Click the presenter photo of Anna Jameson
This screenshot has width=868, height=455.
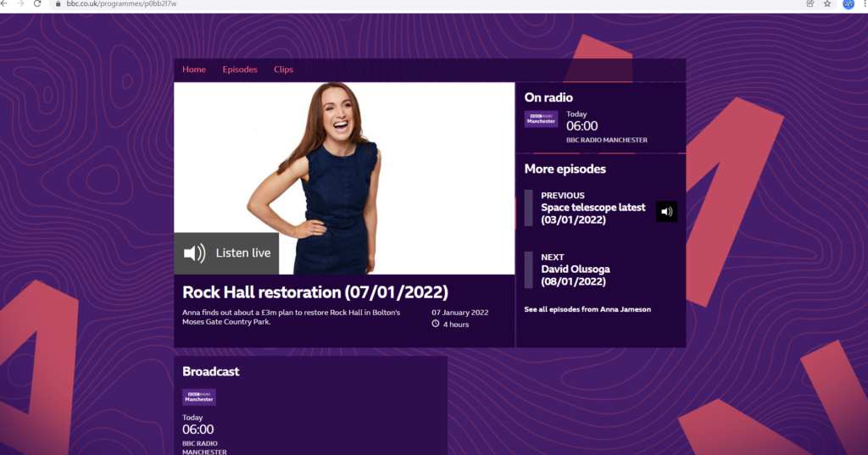click(344, 178)
